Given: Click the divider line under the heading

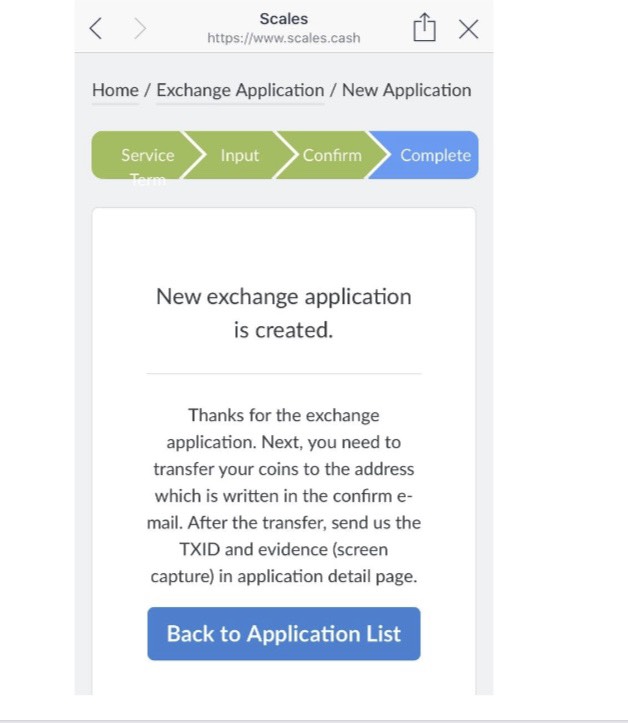Looking at the screenshot, I should pyautogui.click(x=284, y=373).
